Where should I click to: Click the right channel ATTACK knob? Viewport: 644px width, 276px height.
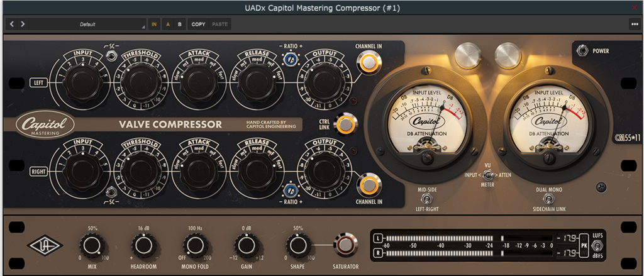coord(199,171)
